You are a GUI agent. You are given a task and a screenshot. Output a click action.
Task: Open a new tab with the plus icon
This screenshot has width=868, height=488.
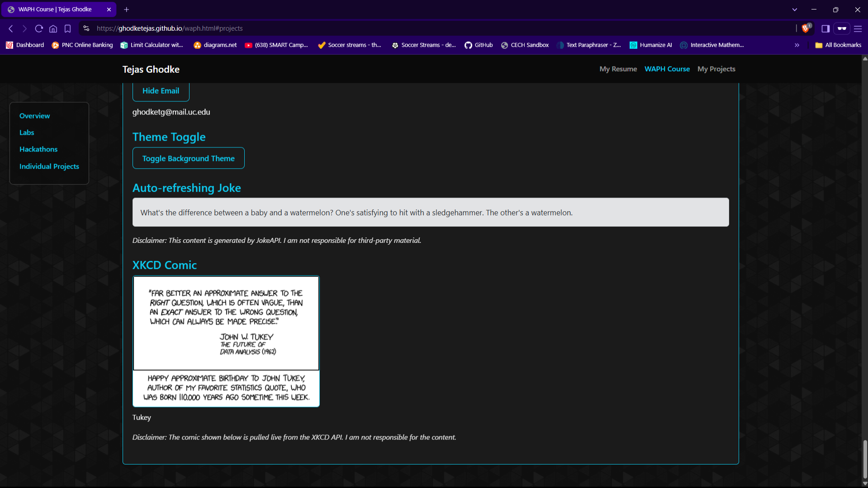tap(127, 9)
